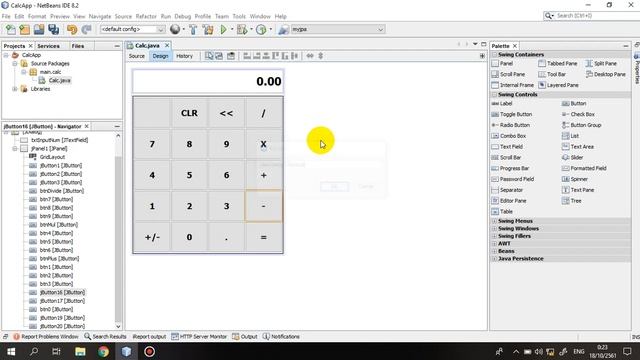Image resolution: width=640 pixels, height=360 pixels.
Task: Select GridLayout in the Navigator tree
Action: click(x=52, y=157)
